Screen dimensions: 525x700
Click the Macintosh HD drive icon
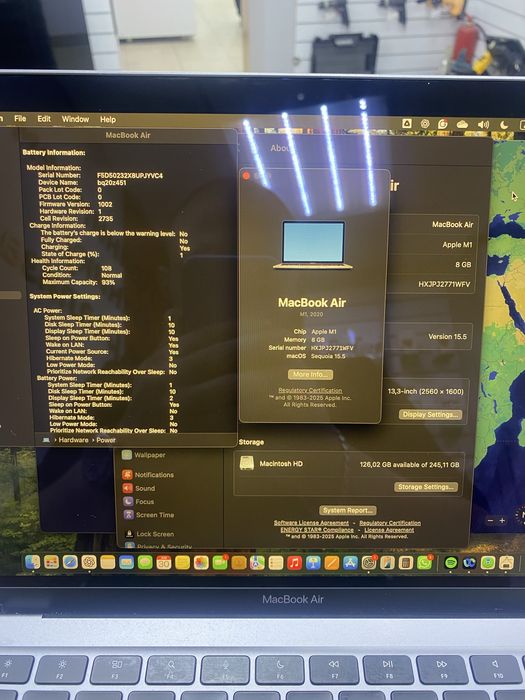247,463
